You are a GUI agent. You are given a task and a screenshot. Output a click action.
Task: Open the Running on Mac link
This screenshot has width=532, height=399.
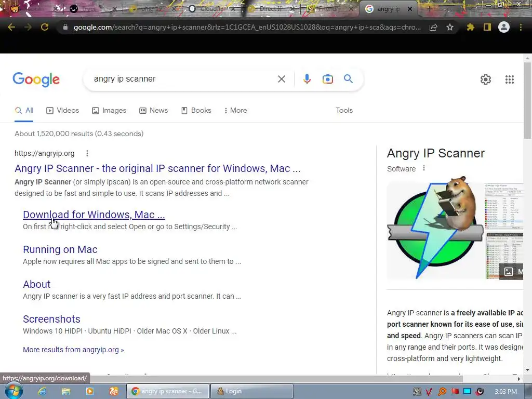click(60, 249)
